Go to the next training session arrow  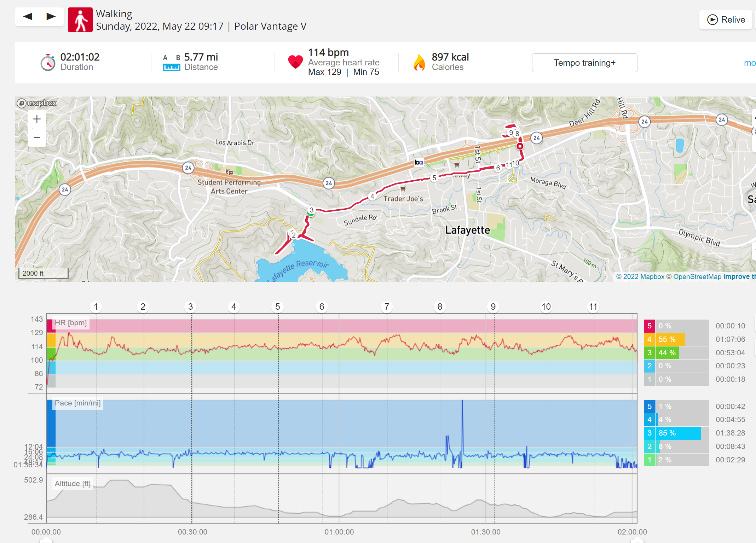click(x=51, y=16)
